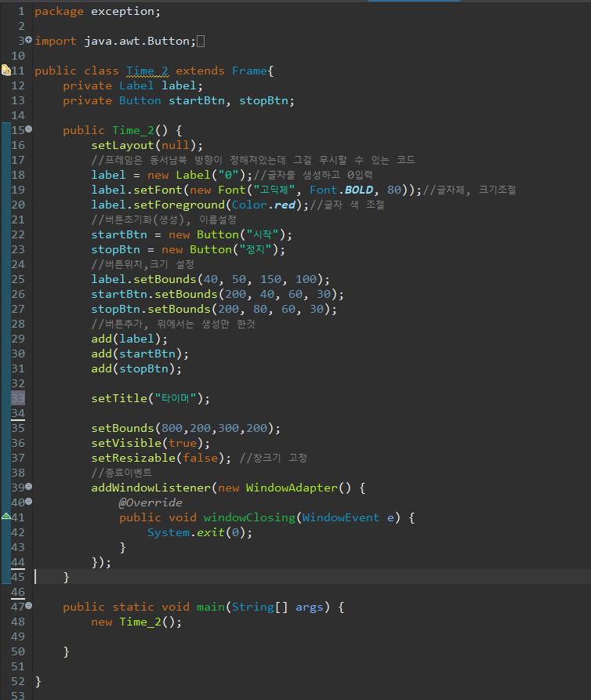Click the '@Override' annotation

[150, 502]
